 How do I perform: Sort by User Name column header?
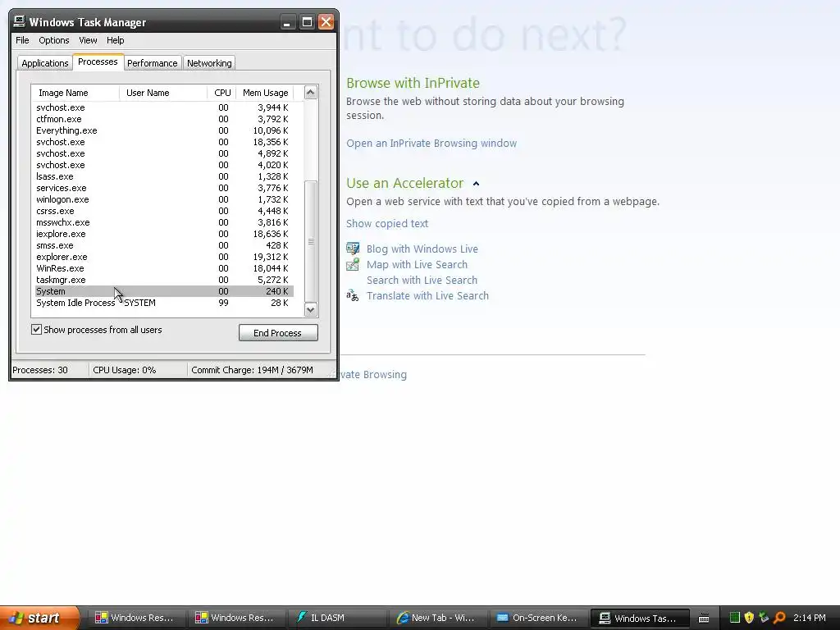[x=163, y=93]
